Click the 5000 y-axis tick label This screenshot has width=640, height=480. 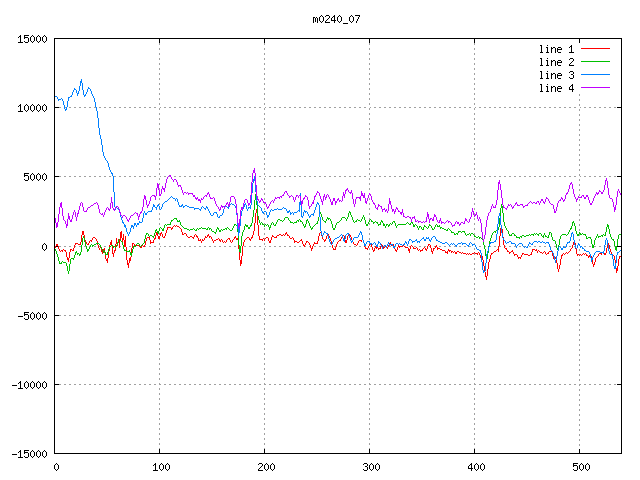pos(35,177)
